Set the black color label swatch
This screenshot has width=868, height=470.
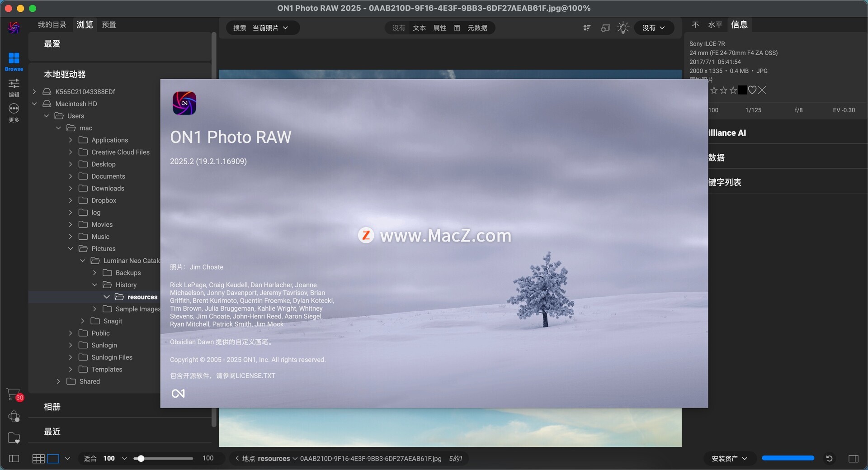click(742, 90)
